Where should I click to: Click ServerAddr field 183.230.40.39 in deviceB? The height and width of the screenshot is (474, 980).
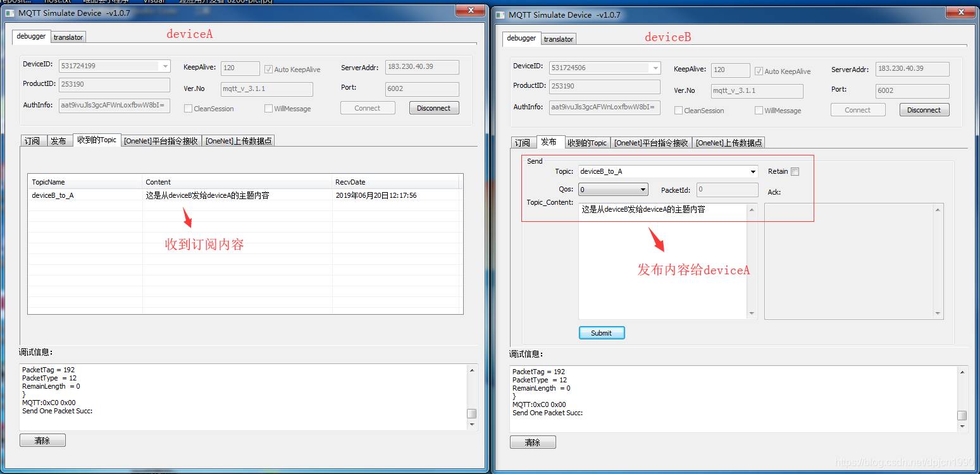pyautogui.click(x=912, y=69)
